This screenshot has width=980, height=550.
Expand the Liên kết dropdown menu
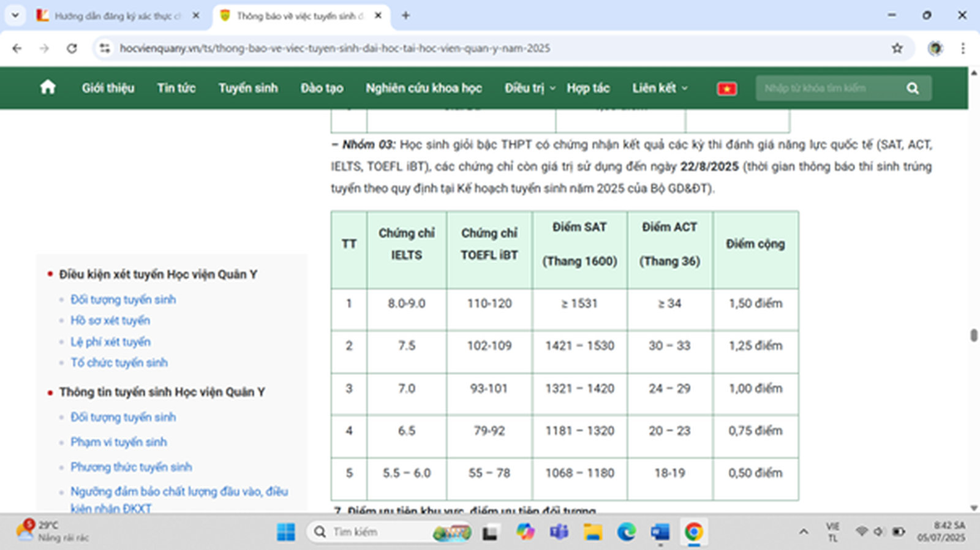pos(660,88)
